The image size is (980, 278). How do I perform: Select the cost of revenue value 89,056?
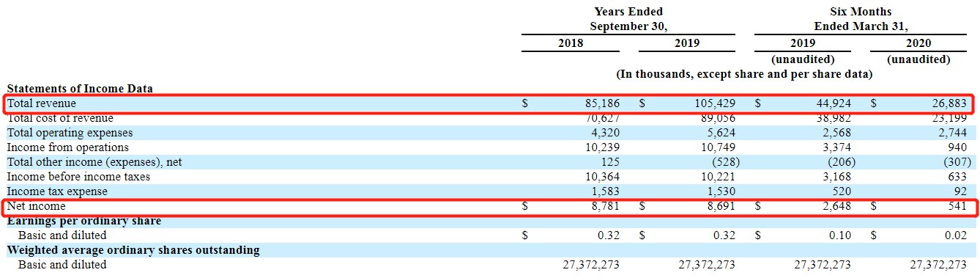click(x=718, y=118)
